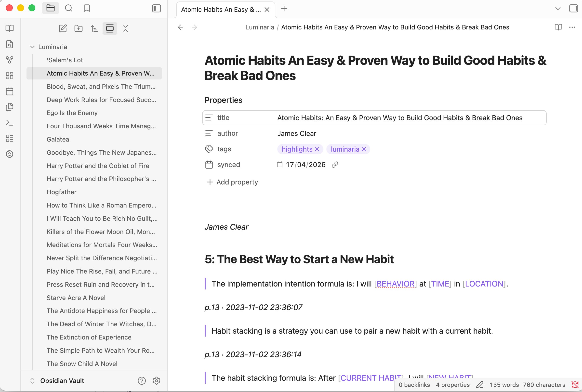Screen dimensions: 582x392
Task: Toggle the right sidebar
Action: [x=573, y=8]
